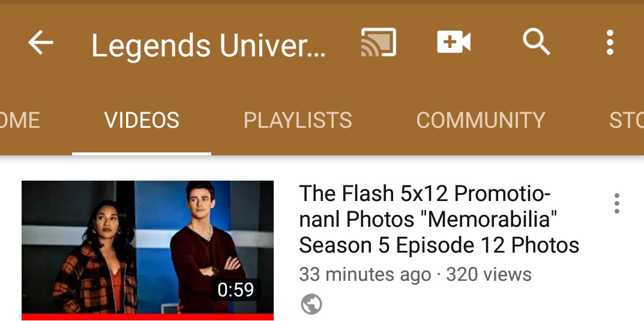Screen dimensions: 644x321
Task: Tap the Legends Univer... channel title
Action: [209, 45]
